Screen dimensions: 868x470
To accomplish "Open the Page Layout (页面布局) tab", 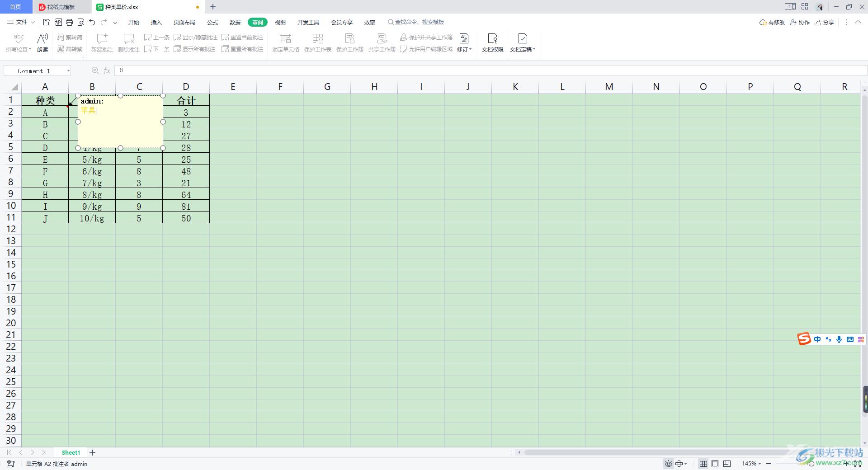I will pyautogui.click(x=184, y=22).
